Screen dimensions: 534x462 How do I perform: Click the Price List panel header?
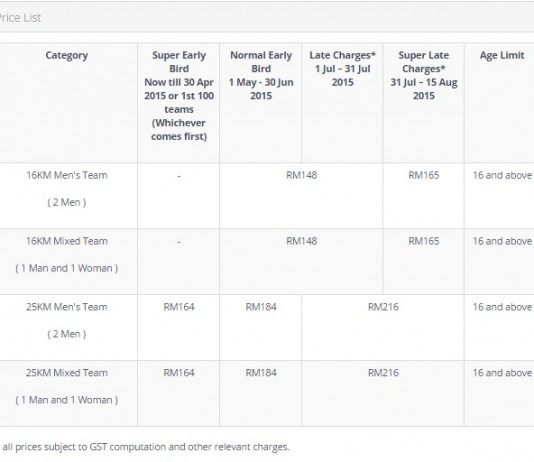pos(267,17)
